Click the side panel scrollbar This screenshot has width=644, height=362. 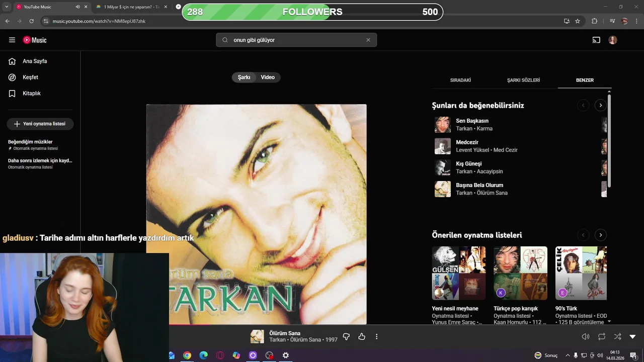609,141
